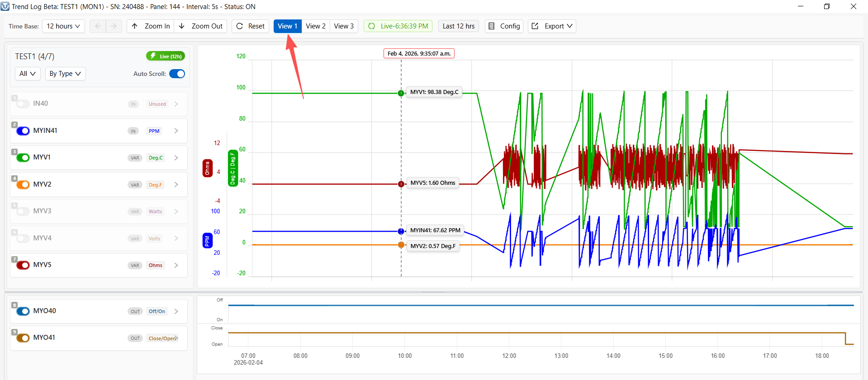This screenshot has width=868, height=380.
Task: Click the red MYV5 data point marker
Action: [401, 184]
